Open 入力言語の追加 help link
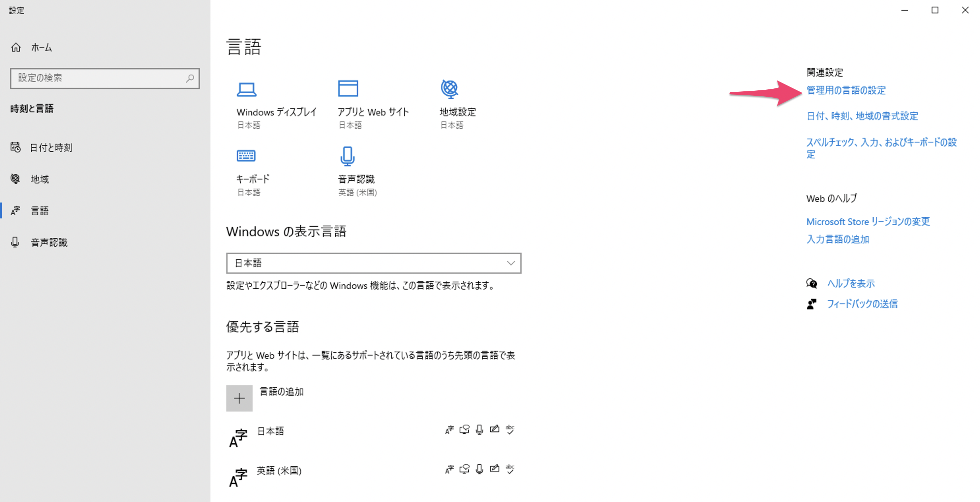The width and height of the screenshot is (980, 502). [838, 239]
